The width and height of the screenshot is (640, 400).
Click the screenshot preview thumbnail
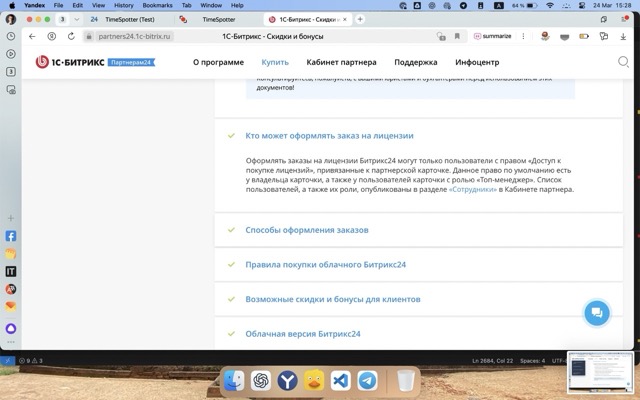click(x=601, y=372)
